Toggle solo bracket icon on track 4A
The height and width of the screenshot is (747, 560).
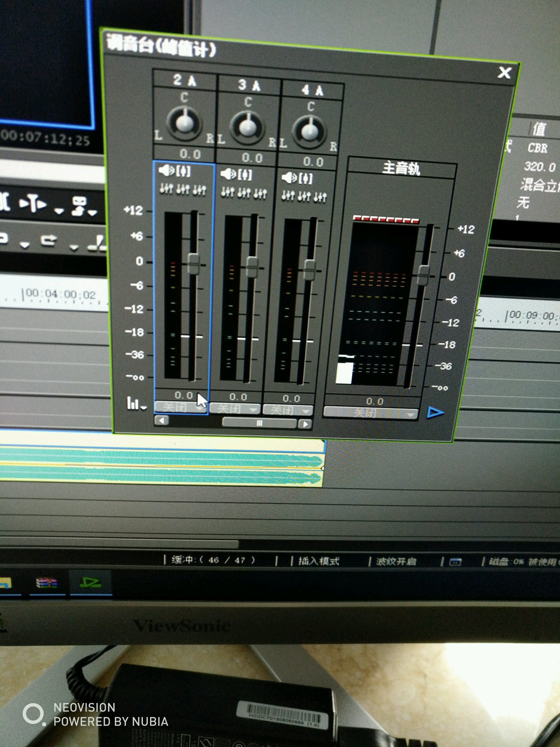[x=306, y=179]
